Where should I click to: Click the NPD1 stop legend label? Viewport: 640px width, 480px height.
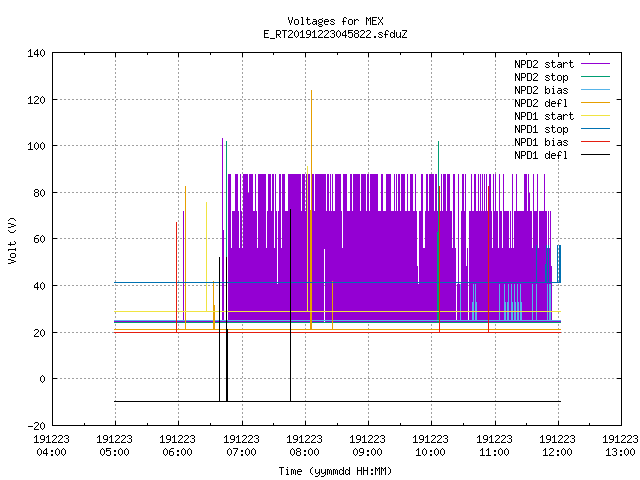click(541, 129)
